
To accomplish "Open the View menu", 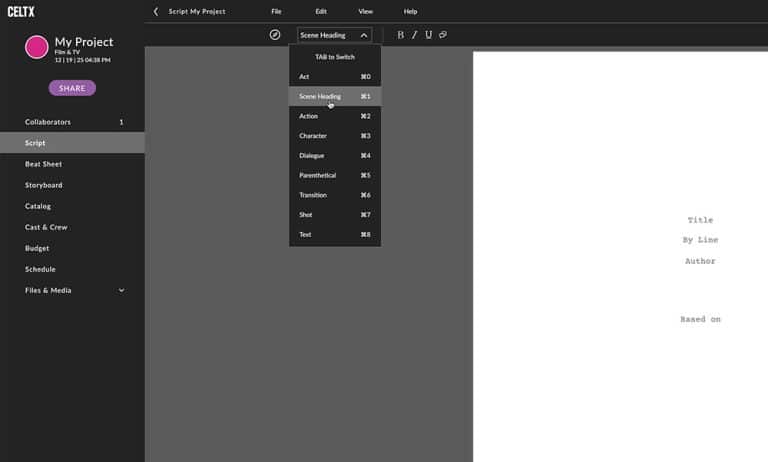I will pos(365,11).
